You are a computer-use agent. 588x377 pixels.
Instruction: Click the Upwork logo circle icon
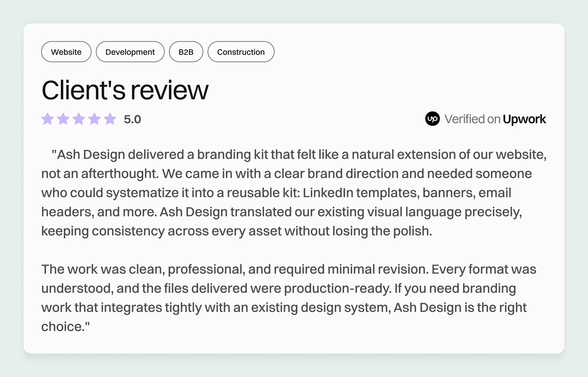coord(432,119)
